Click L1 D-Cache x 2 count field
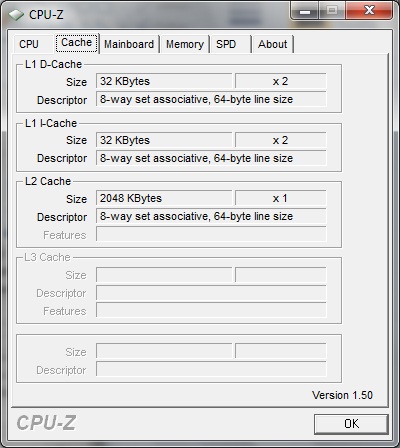Screen dimensions: 400x448 click(280, 81)
